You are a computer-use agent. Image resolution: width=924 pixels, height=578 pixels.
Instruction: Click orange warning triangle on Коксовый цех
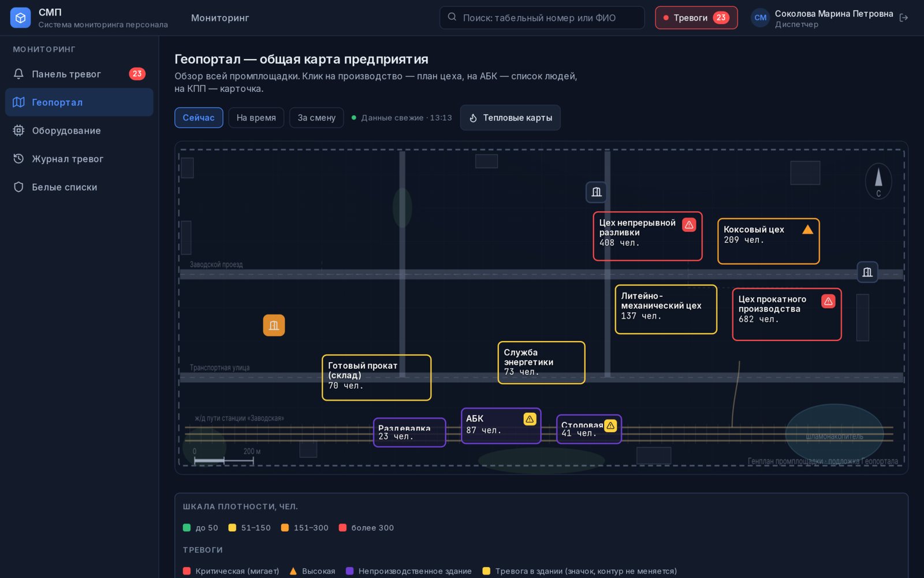[x=807, y=229]
